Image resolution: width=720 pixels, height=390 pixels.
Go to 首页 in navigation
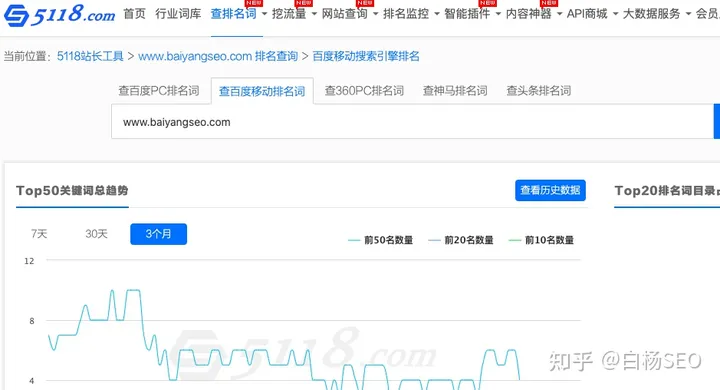pos(135,14)
